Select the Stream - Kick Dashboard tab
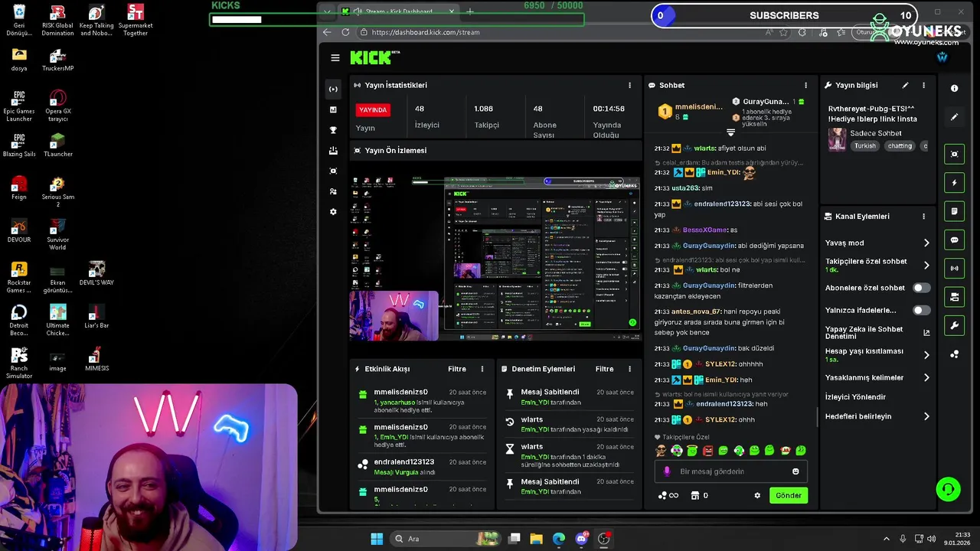This screenshot has height=551, width=980. [398, 11]
